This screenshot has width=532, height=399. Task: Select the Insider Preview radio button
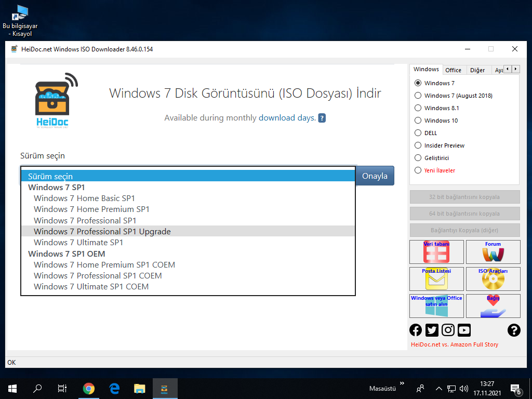tap(418, 145)
